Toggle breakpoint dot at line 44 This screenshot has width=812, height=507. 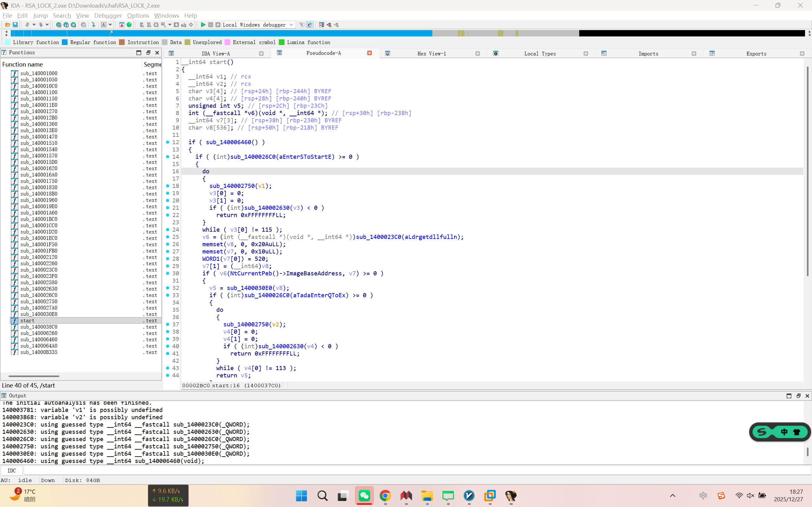168,375
